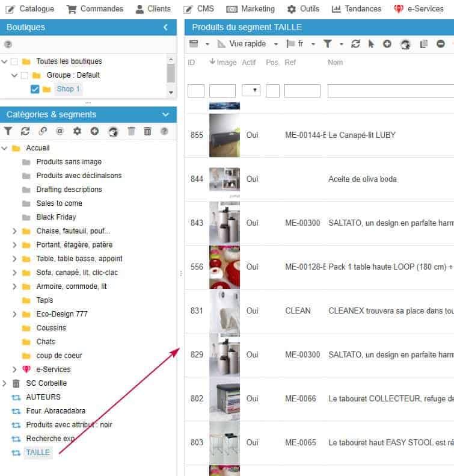The image size is (454, 476).
Task: Click the product filter funnel icon
Action: [x=328, y=44]
